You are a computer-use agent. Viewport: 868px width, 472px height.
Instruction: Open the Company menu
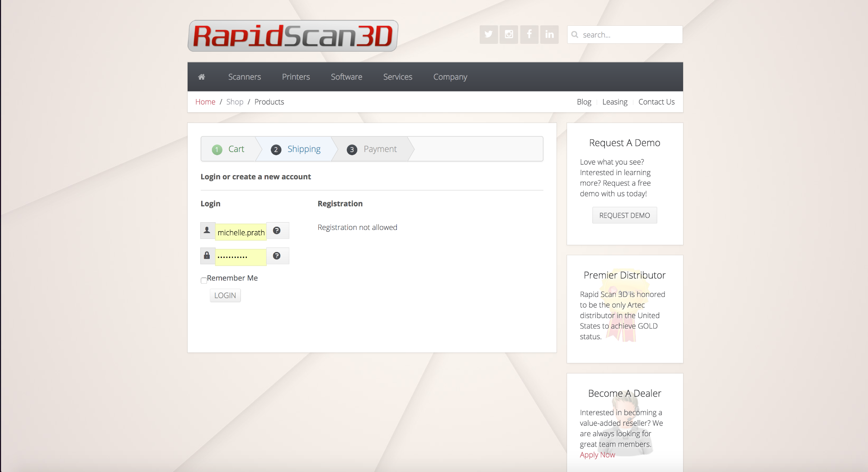(x=450, y=77)
